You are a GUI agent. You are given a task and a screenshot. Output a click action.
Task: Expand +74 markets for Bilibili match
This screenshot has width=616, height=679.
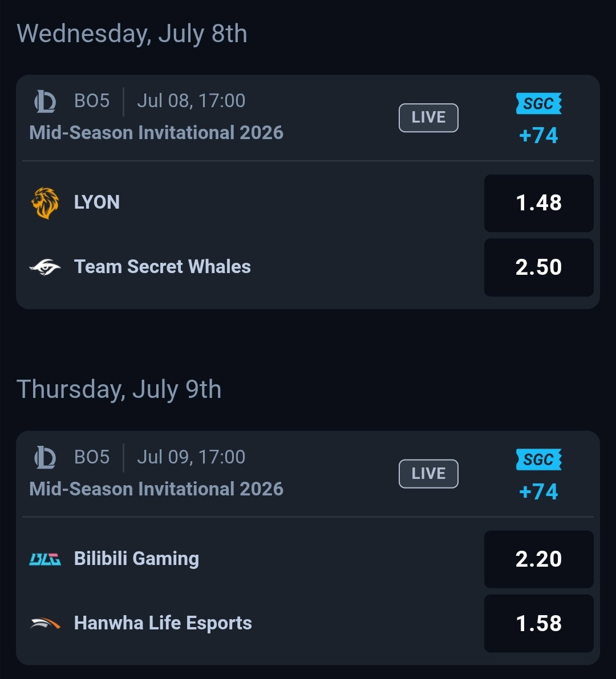(x=538, y=492)
